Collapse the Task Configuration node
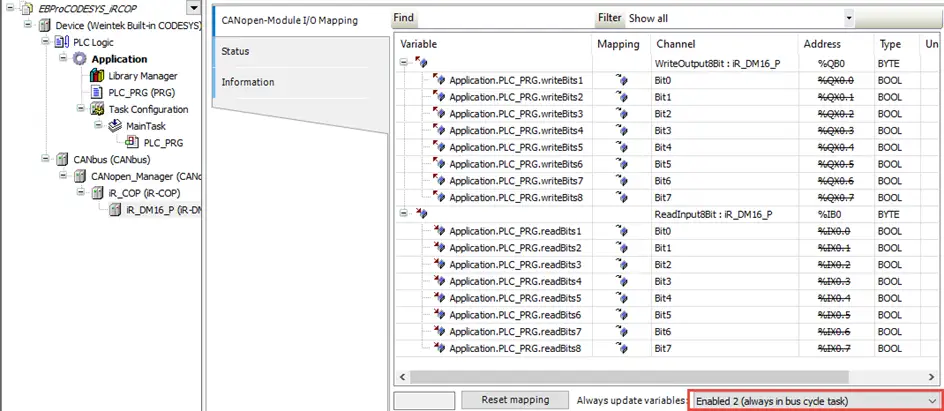Image resolution: width=944 pixels, height=411 pixels. click(x=81, y=109)
